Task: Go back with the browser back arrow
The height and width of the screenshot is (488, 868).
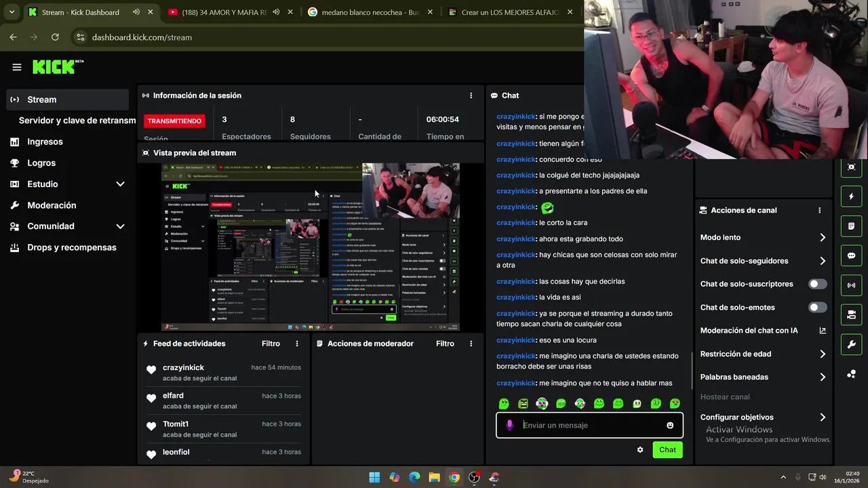Action: (x=13, y=37)
